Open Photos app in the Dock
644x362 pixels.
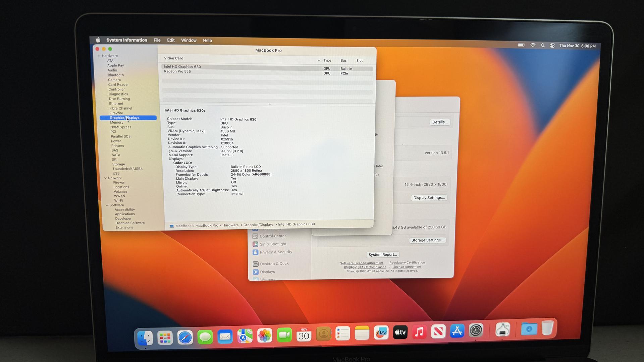265,335
